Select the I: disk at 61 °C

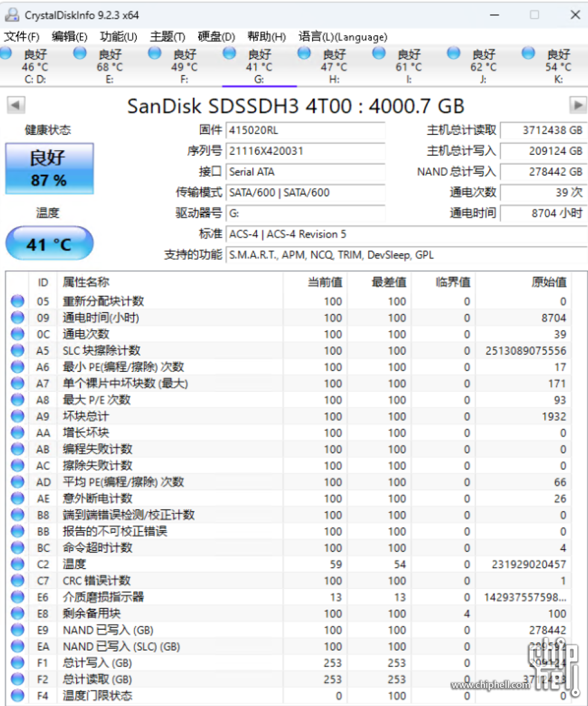pyautogui.click(x=408, y=67)
